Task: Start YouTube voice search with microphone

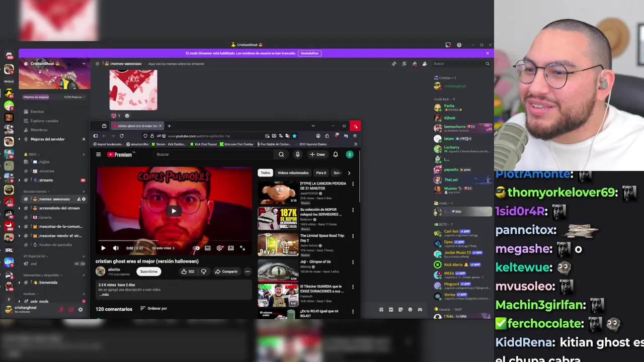Action: (x=297, y=154)
